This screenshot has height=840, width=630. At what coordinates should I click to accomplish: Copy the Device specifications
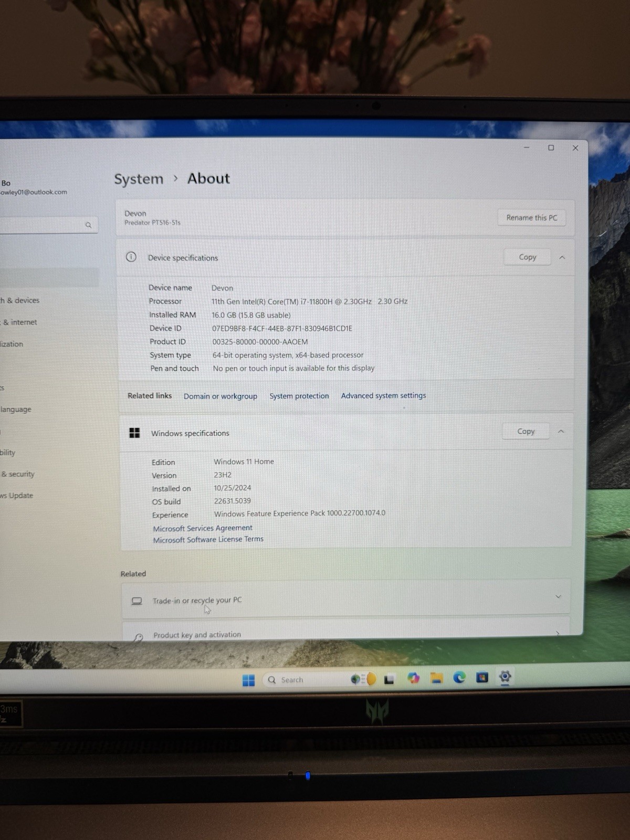(527, 257)
